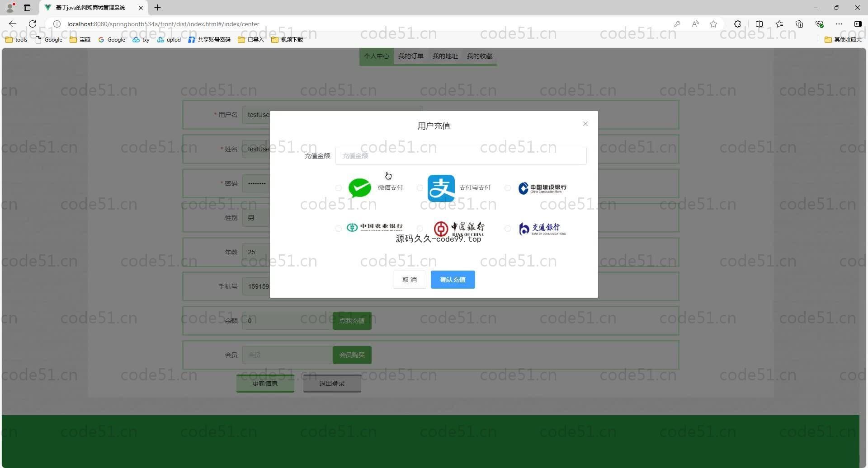This screenshot has width=868, height=468.
Task: Select the Bank of China radio button
Action: pos(420,229)
